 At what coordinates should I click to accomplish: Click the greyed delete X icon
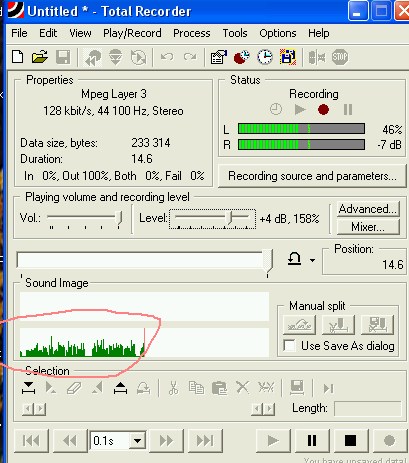click(242, 388)
